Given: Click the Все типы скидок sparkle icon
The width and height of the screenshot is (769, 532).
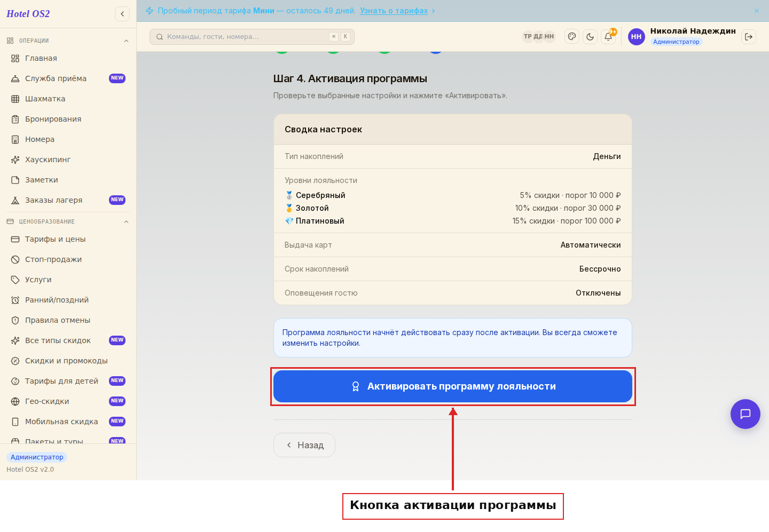Looking at the screenshot, I should pyautogui.click(x=15, y=340).
